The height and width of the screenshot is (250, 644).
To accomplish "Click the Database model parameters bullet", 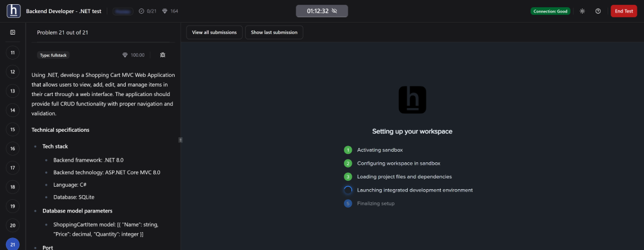I will coord(78,211).
